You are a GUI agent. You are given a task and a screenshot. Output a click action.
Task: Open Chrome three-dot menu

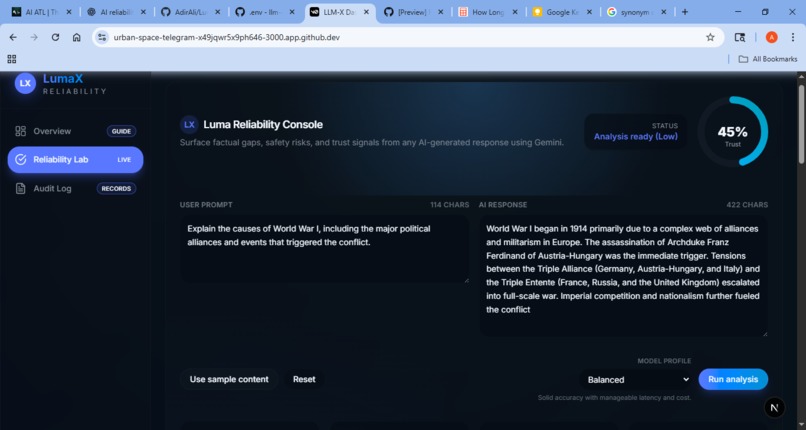pos(793,37)
